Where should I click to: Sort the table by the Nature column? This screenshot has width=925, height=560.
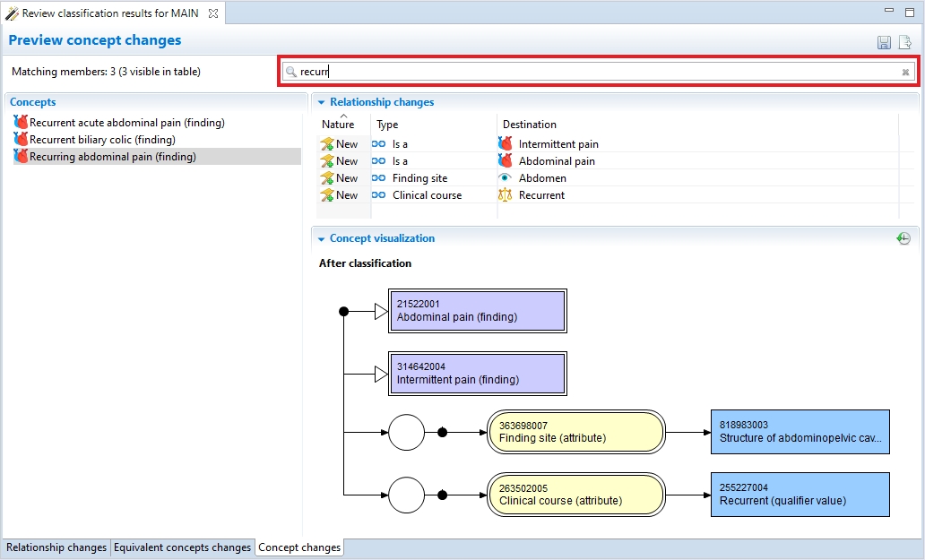click(338, 125)
